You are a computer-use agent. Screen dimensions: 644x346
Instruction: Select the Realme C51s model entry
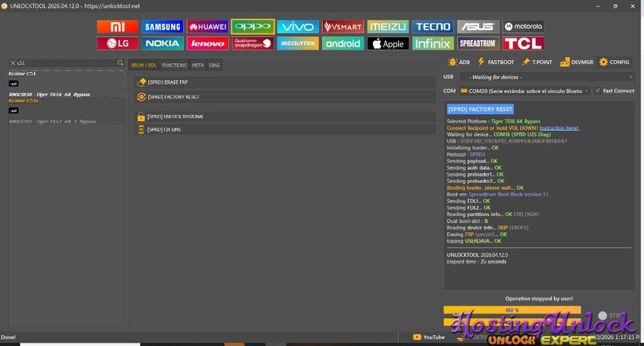click(24, 101)
